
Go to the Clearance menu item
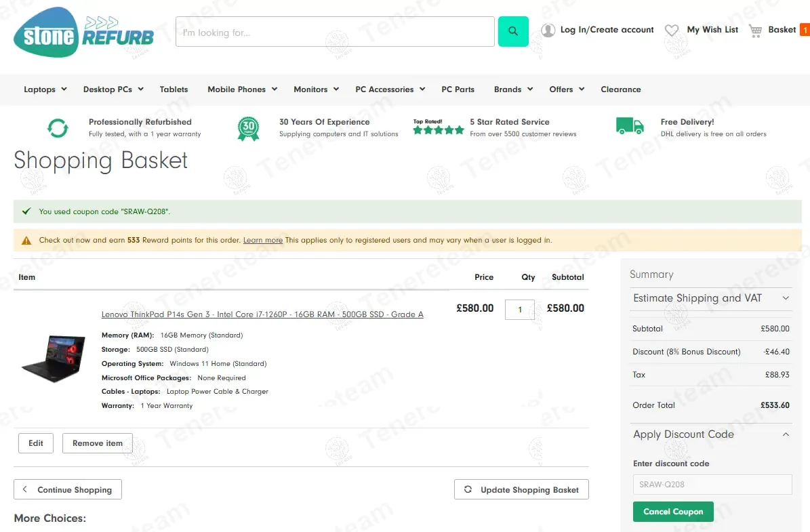click(620, 89)
